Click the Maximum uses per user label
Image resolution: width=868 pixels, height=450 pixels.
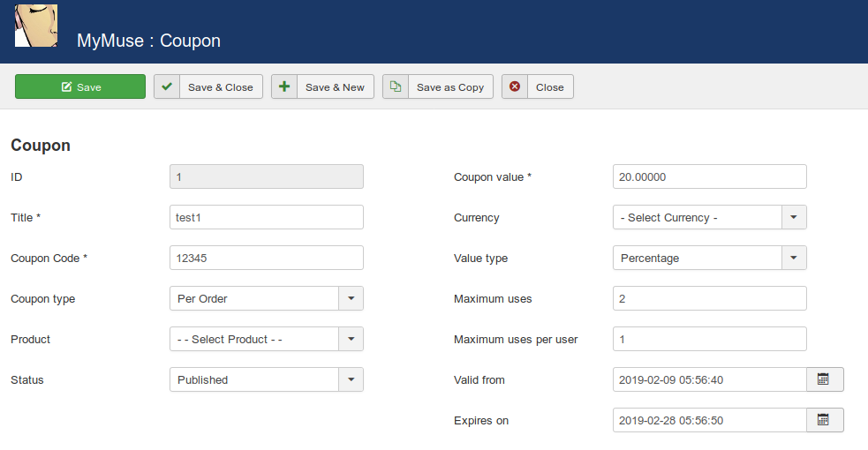516,340
